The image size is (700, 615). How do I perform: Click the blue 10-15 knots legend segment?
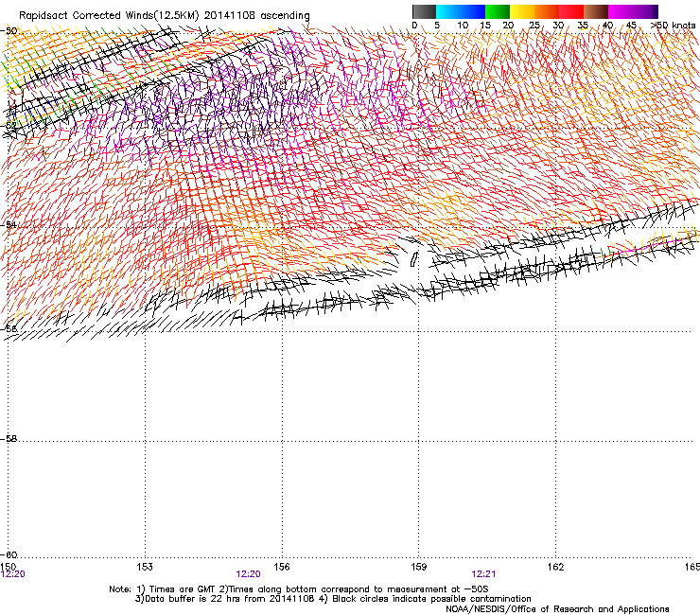(473, 11)
